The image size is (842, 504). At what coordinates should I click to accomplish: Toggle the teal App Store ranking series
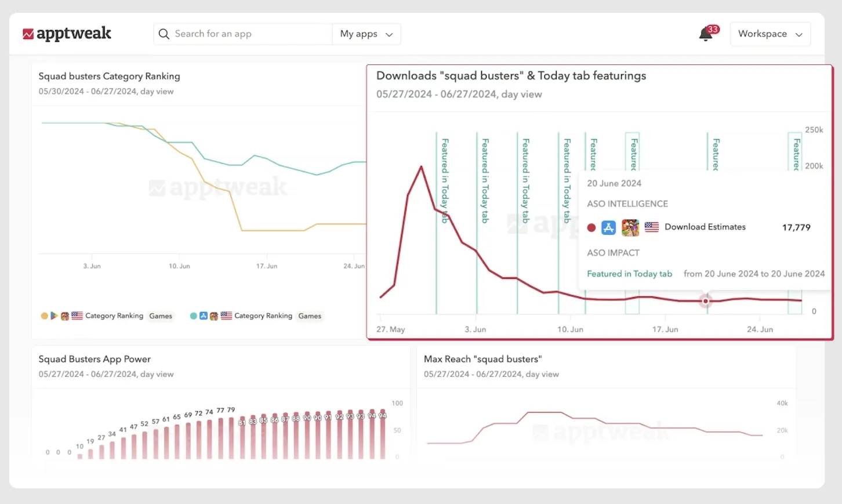194,316
